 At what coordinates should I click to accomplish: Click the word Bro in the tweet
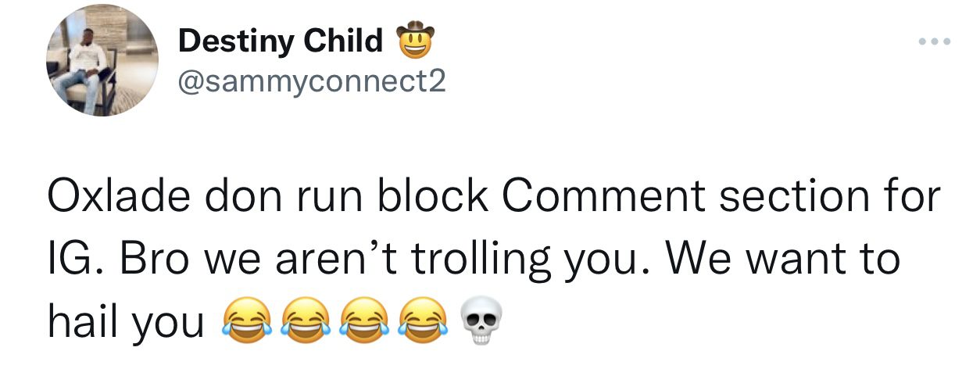(x=155, y=259)
